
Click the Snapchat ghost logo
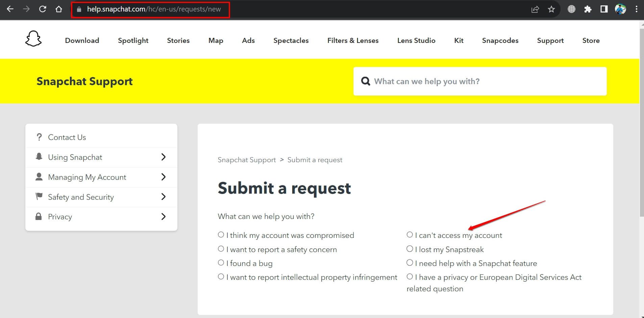pos(33,39)
